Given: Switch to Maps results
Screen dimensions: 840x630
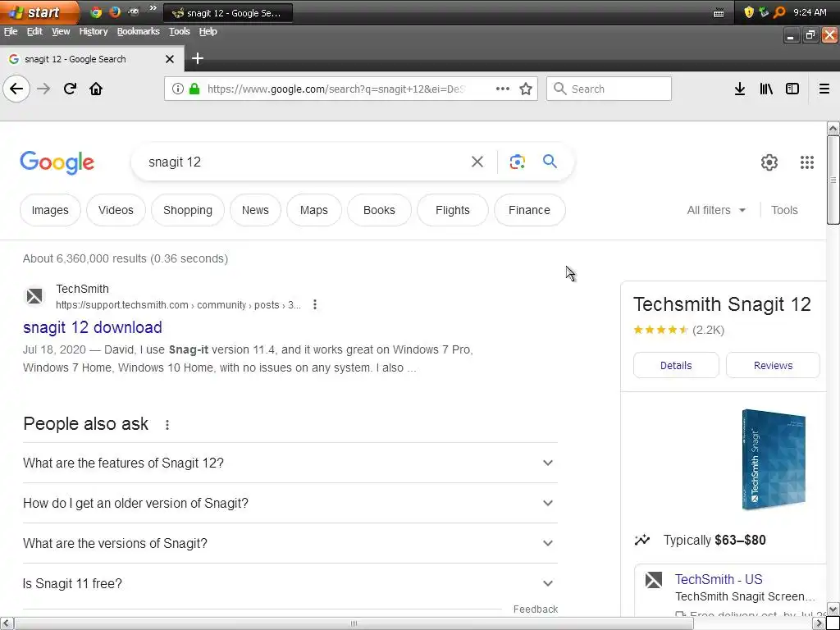Looking at the screenshot, I should point(314,210).
